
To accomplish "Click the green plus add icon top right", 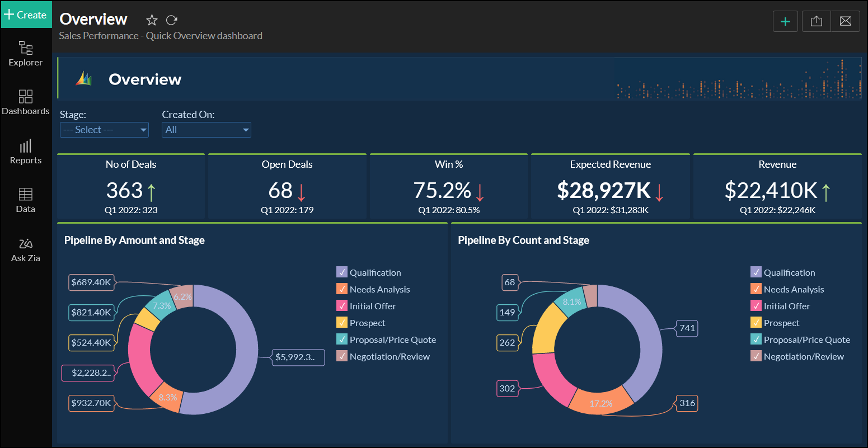I will (785, 21).
